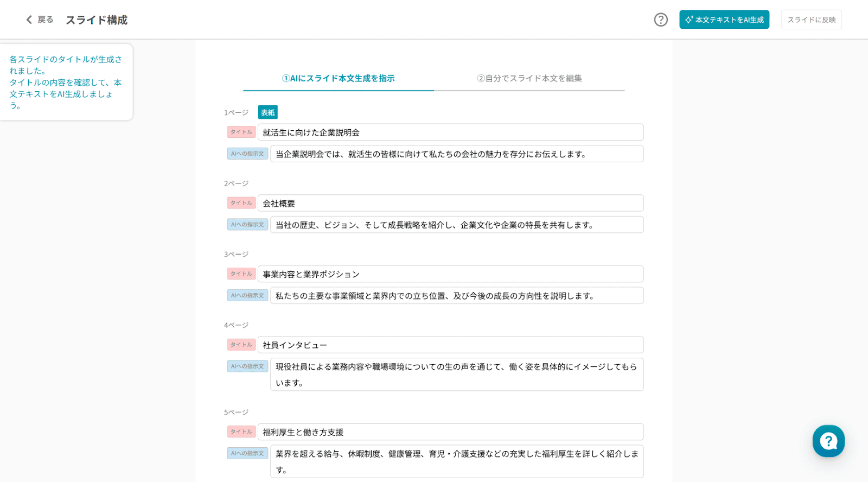Click the hint tooltip about generated slide titles
Viewport: 868px width, 482px height.
click(x=66, y=82)
